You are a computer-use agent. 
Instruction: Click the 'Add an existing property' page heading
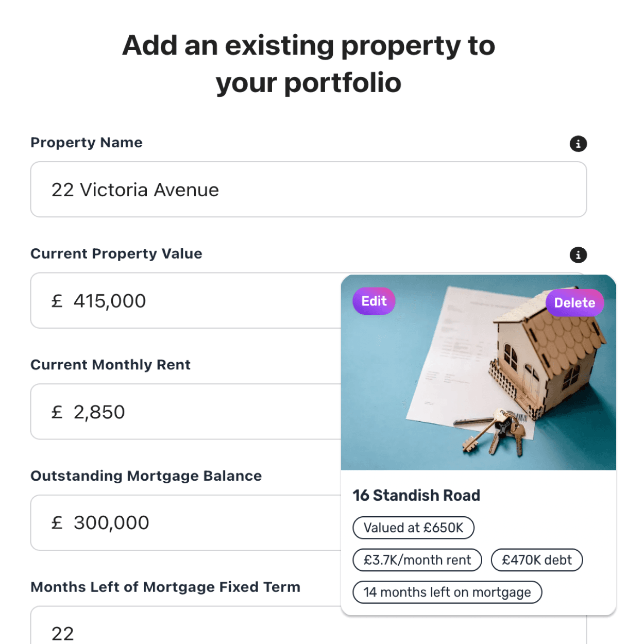308,63
